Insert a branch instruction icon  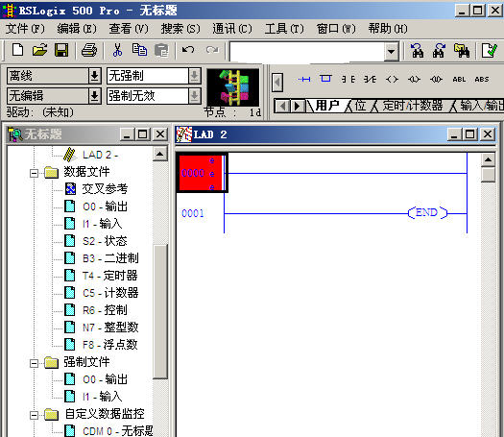[325, 79]
